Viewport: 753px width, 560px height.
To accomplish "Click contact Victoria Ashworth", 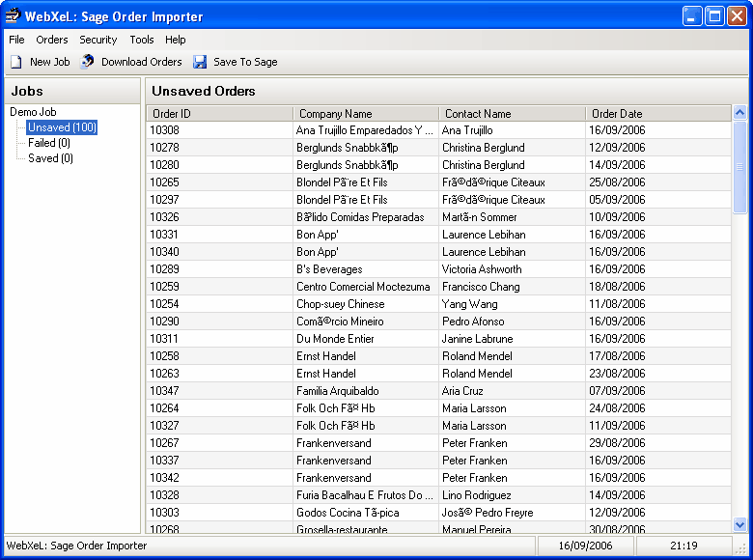I will pos(482,269).
